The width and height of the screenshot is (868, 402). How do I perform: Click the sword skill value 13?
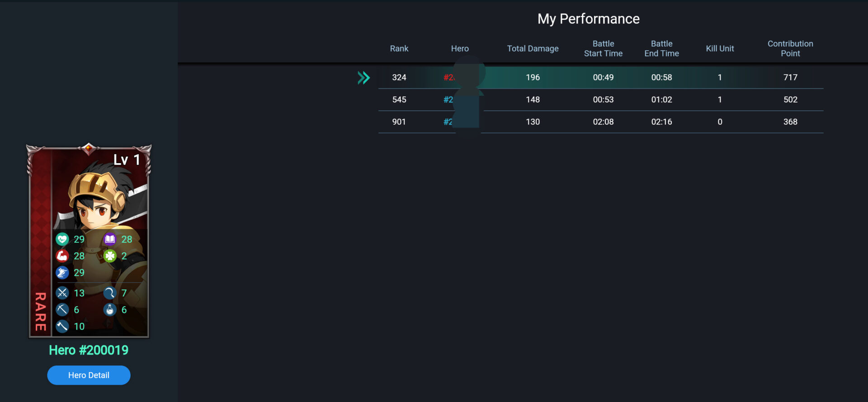point(79,293)
